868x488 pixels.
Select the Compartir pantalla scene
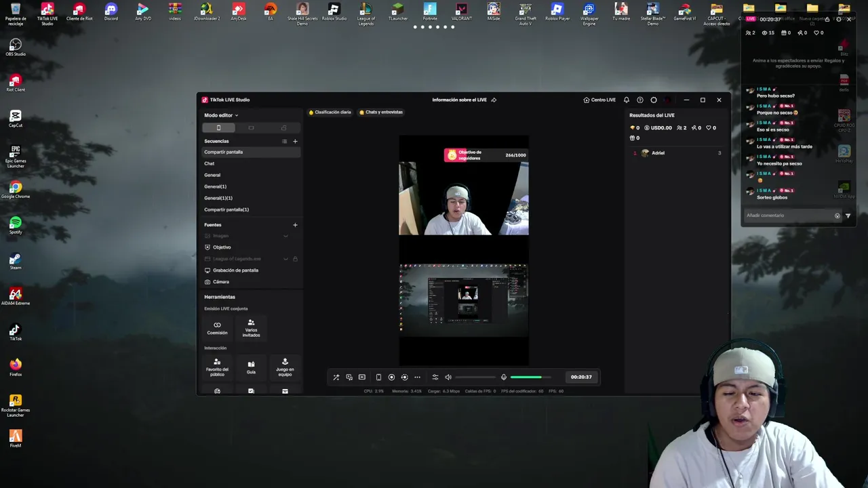coord(251,152)
